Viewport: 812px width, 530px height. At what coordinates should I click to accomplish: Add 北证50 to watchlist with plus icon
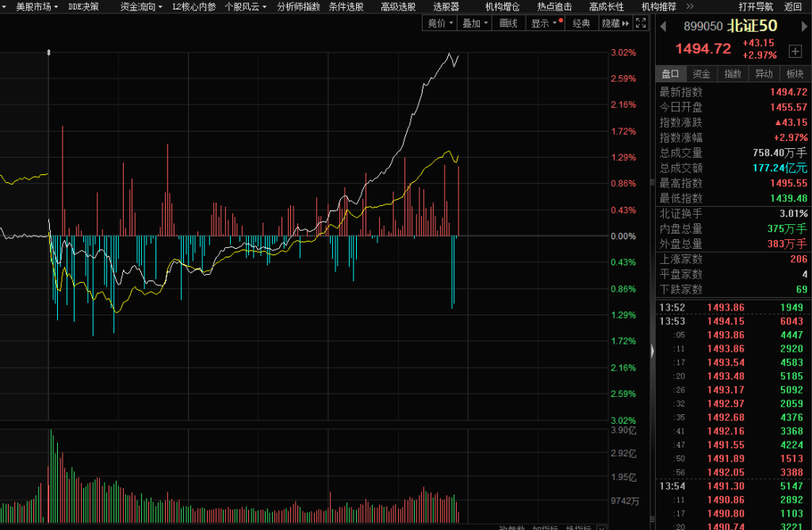(x=795, y=51)
